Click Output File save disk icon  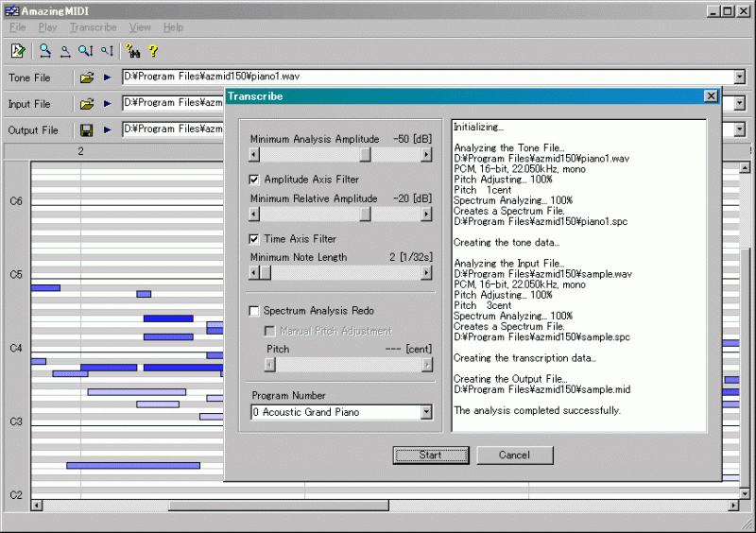point(86,130)
